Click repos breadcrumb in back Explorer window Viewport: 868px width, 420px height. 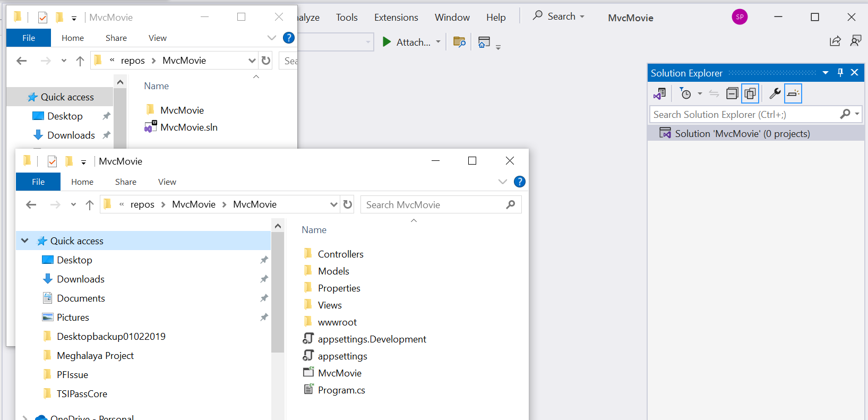tap(133, 61)
